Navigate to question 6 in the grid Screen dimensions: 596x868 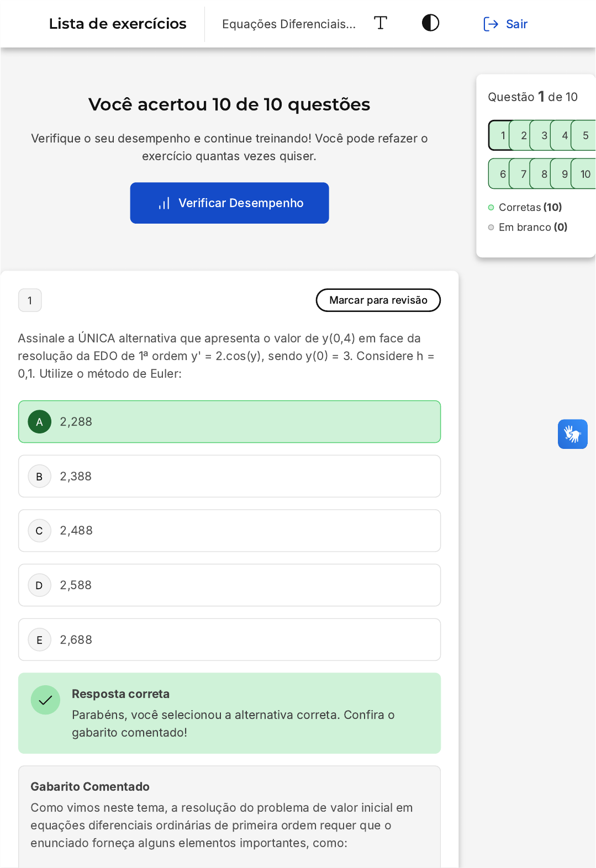pyautogui.click(x=501, y=174)
